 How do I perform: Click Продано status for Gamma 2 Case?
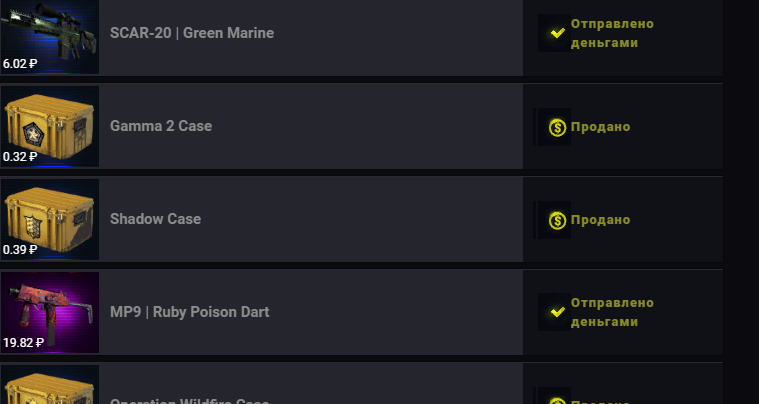tap(600, 127)
